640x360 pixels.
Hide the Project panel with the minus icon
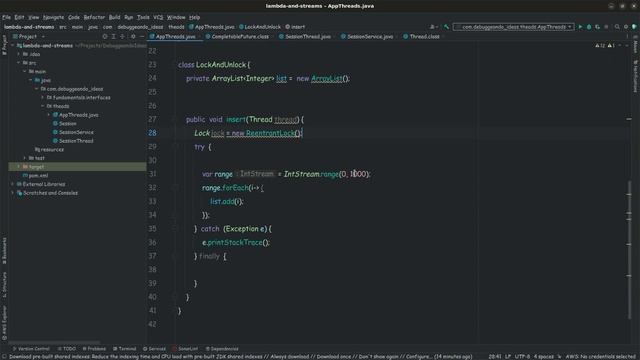pyautogui.click(x=142, y=36)
